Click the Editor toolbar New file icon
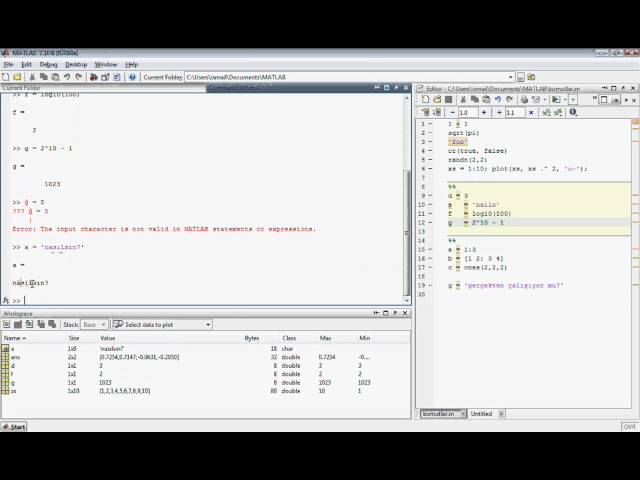640x480 pixels. [425, 99]
